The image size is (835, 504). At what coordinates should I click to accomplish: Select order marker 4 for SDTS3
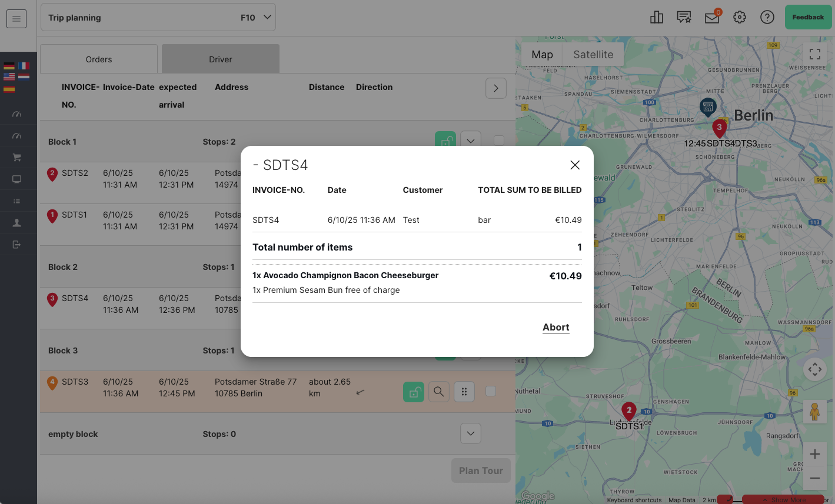(52, 383)
